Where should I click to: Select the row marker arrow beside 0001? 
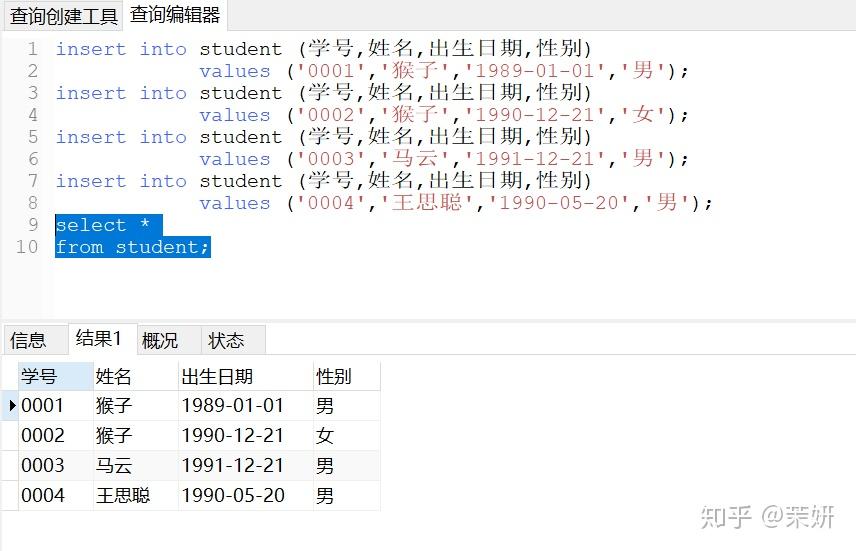[x=12, y=405]
